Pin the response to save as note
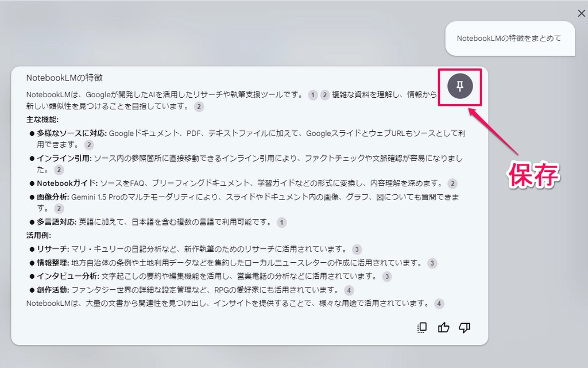The width and height of the screenshot is (588, 368). click(460, 86)
